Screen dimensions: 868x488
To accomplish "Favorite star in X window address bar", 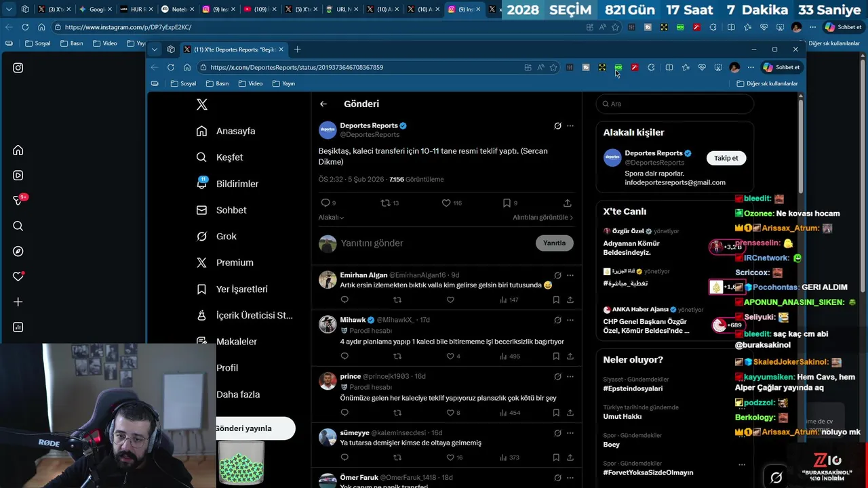I will pyautogui.click(x=553, y=67).
